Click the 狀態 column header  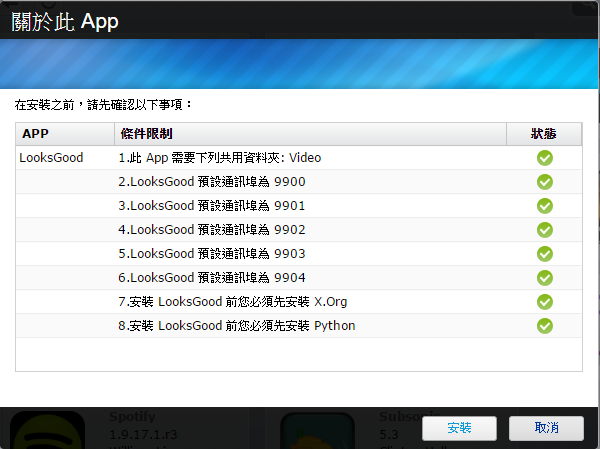544,134
